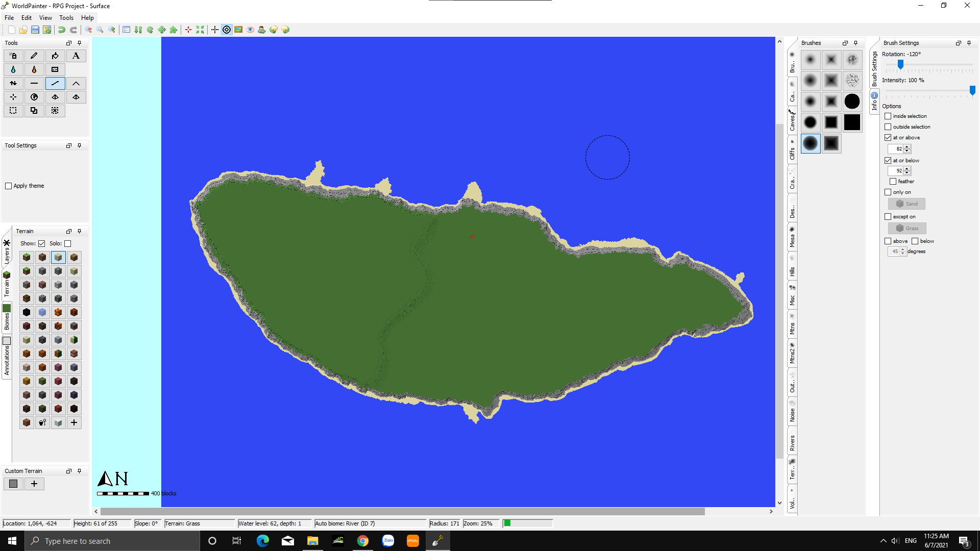The height and width of the screenshot is (551, 980).
Task: Select the Fill bucket tool
Action: pos(55,56)
